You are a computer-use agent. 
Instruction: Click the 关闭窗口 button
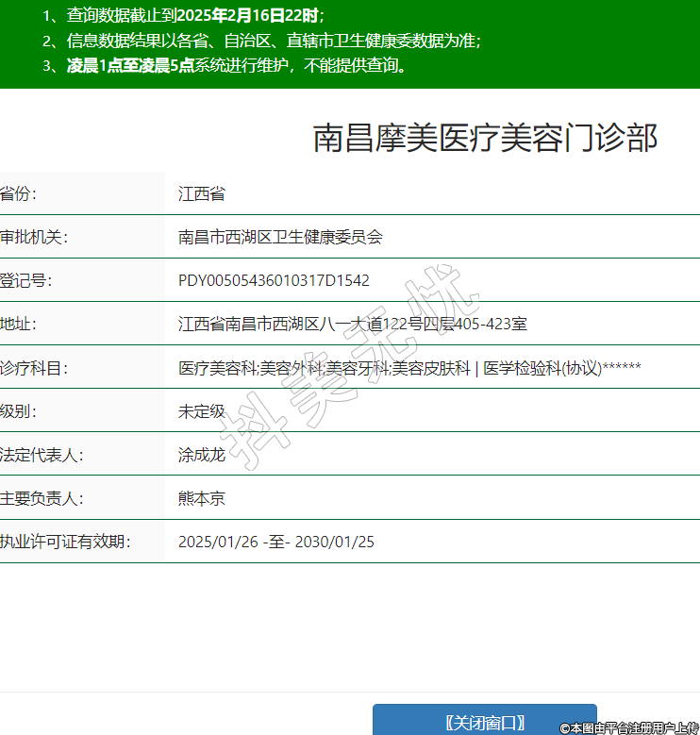click(x=484, y=722)
